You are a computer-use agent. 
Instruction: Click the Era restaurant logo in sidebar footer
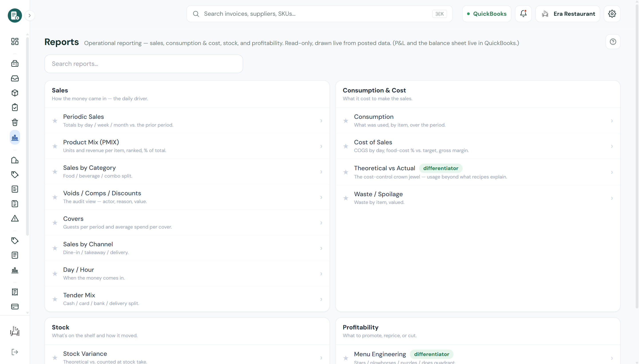pyautogui.click(x=15, y=331)
